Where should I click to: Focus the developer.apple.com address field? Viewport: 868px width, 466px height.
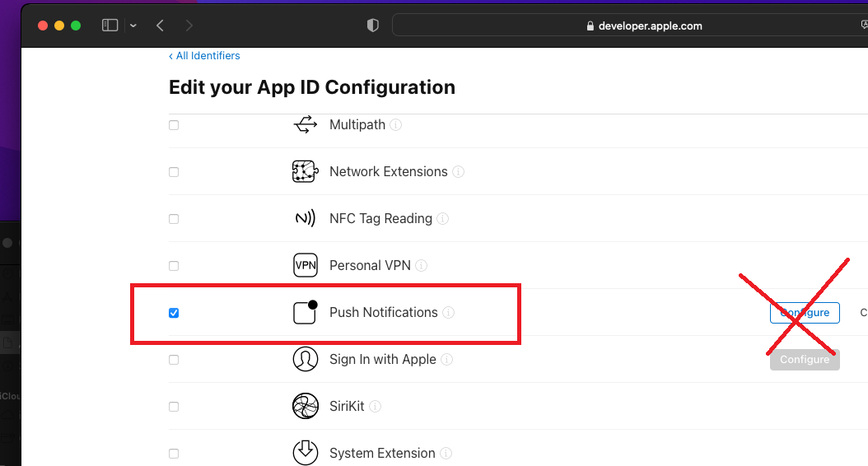pyautogui.click(x=630, y=26)
